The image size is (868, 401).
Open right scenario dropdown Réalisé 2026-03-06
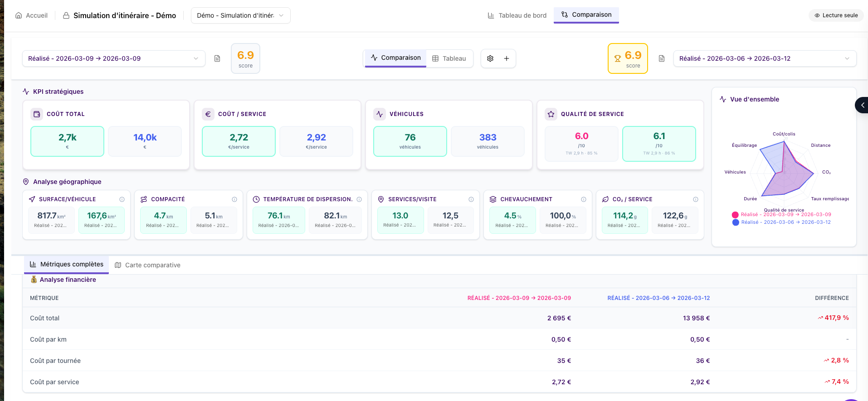coord(765,58)
